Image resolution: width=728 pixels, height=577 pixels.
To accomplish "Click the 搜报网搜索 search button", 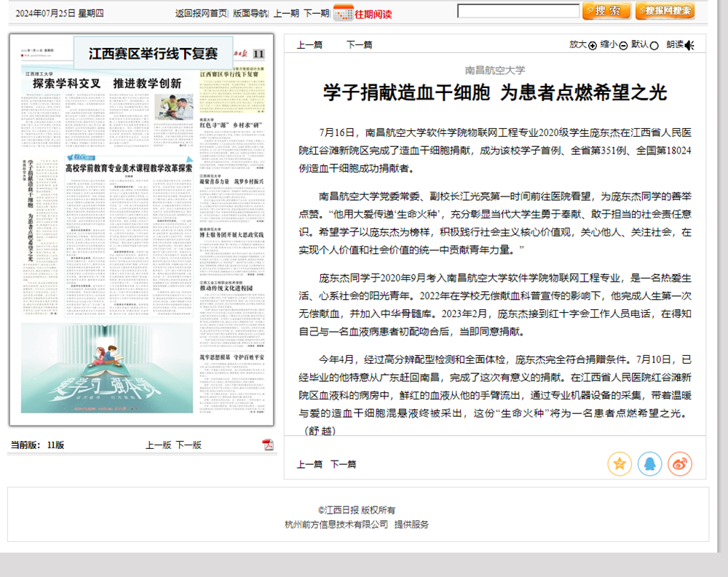I will point(665,11).
